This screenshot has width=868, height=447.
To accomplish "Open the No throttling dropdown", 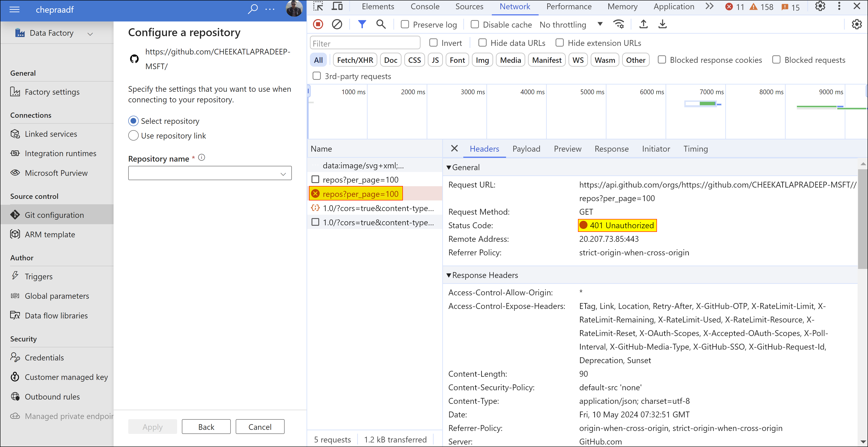I will [571, 25].
